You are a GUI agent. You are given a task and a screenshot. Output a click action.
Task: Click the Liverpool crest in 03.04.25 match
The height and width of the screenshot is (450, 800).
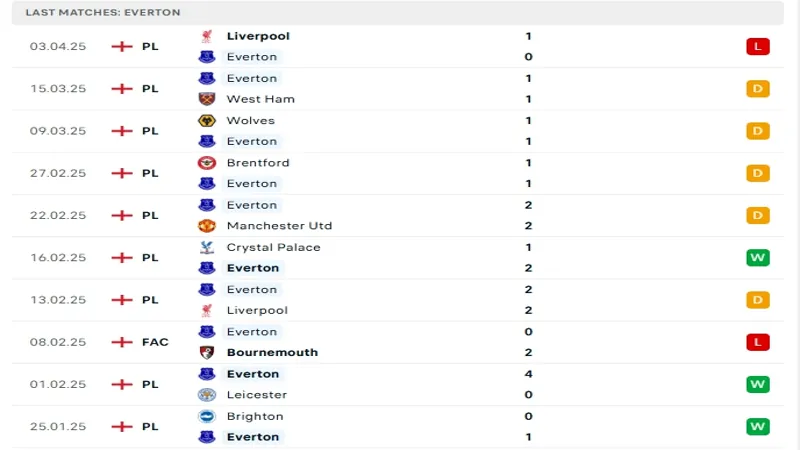coord(207,36)
